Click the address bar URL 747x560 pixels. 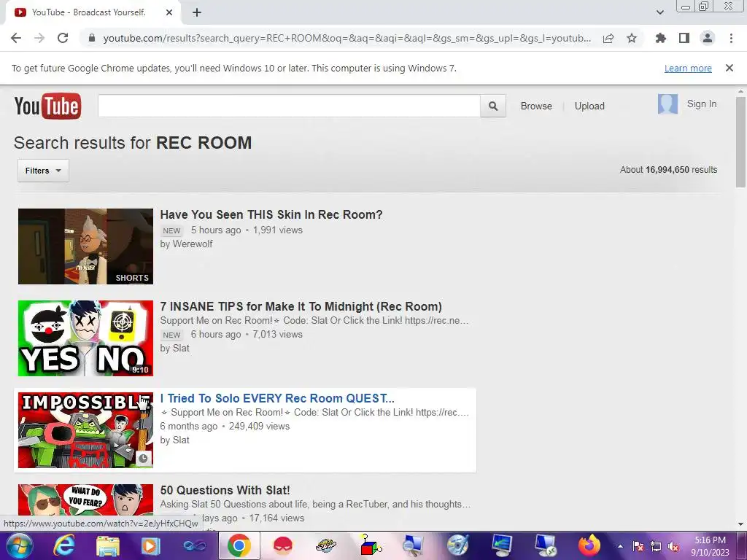coord(347,38)
